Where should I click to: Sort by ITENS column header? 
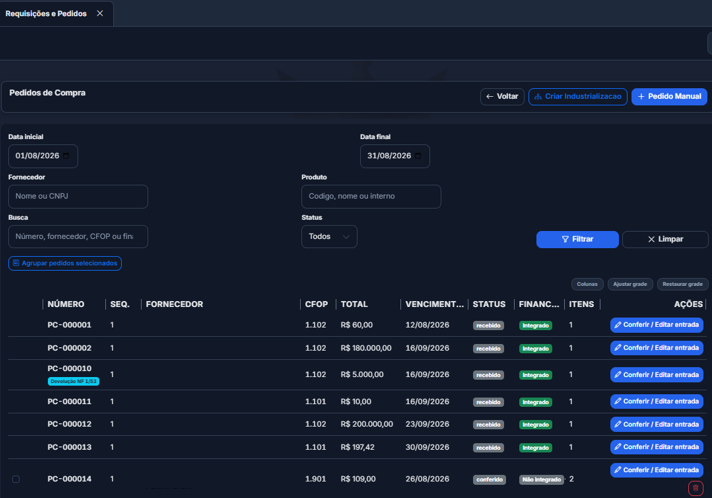tap(581, 304)
